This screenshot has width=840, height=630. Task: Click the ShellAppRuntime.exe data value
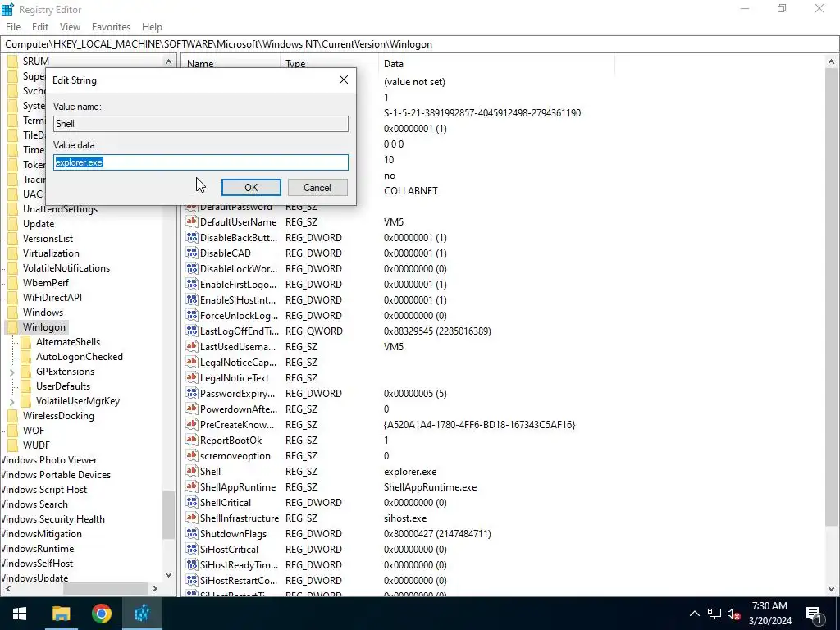click(430, 487)
